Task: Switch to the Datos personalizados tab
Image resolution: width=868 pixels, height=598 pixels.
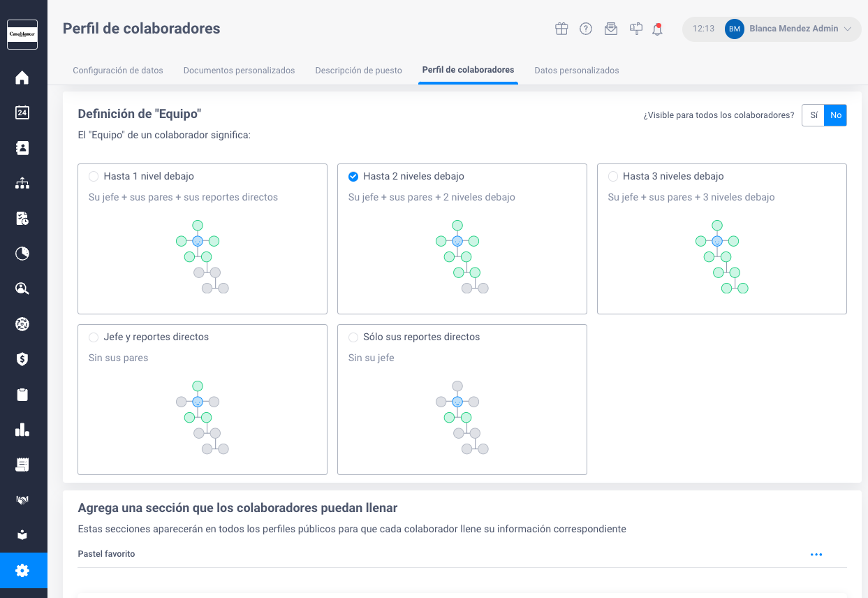Action: tap(577, 71)
